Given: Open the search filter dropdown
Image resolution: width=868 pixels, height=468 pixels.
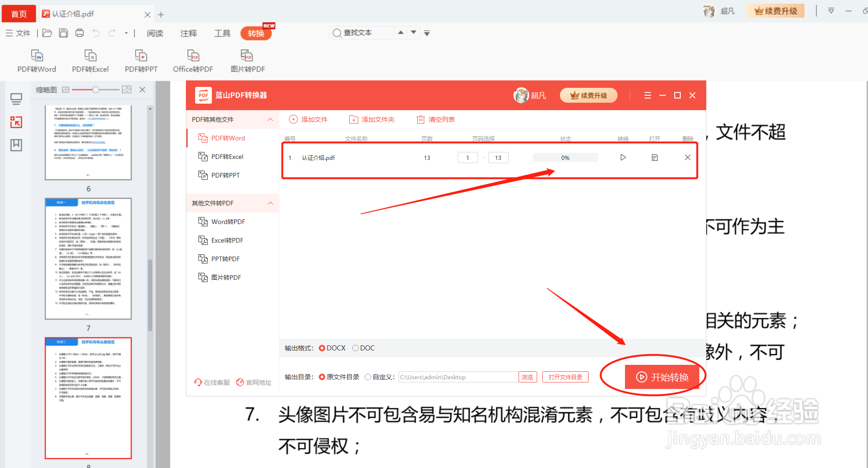Looking at the screenshot, I should [x=426, y=33].
